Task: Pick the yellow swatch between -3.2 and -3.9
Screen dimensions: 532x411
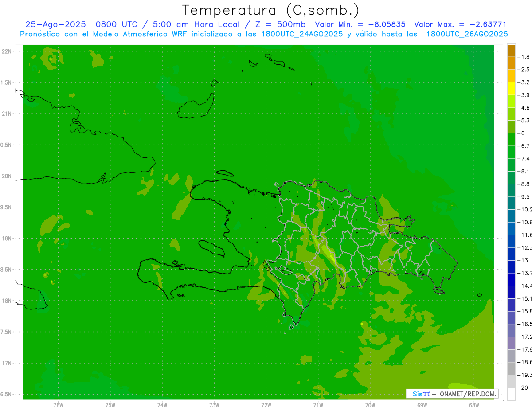Action: pos(511,89)
